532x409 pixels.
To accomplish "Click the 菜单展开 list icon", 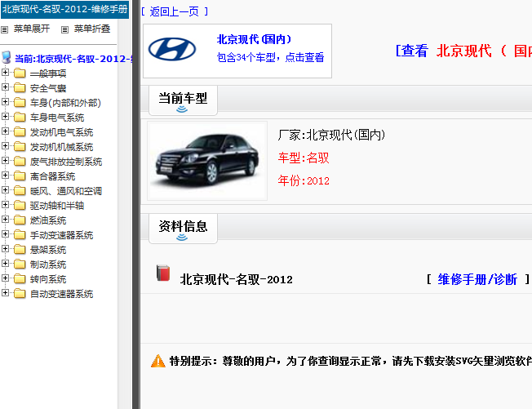I will [4, 30].
